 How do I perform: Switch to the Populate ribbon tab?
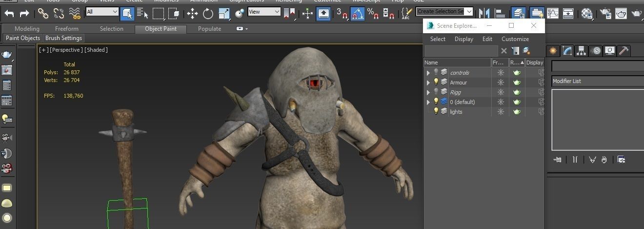(209, 29)
